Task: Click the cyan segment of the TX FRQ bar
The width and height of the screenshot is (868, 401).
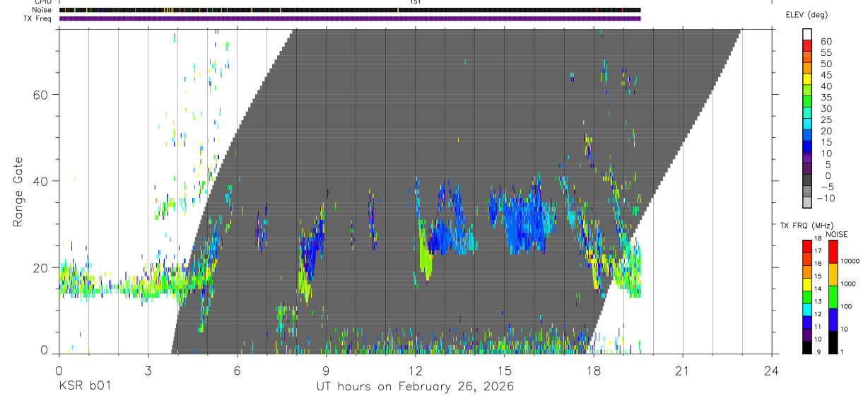Action: pyautogui.click(x=807, y=310)
